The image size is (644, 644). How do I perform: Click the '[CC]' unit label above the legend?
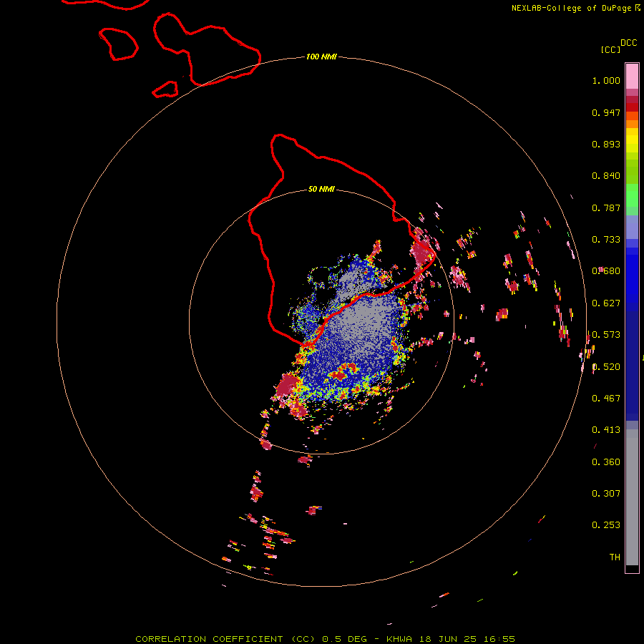pos(610,49)
